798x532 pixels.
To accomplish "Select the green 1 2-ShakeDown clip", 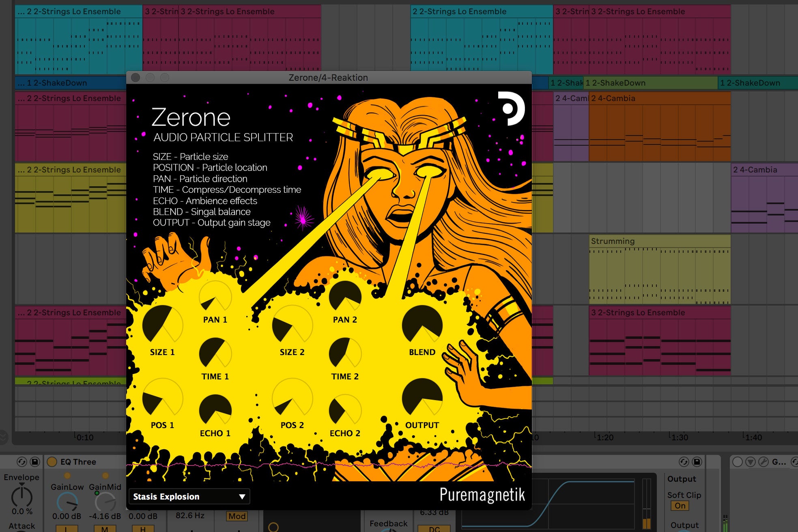I will click(650, 83).
